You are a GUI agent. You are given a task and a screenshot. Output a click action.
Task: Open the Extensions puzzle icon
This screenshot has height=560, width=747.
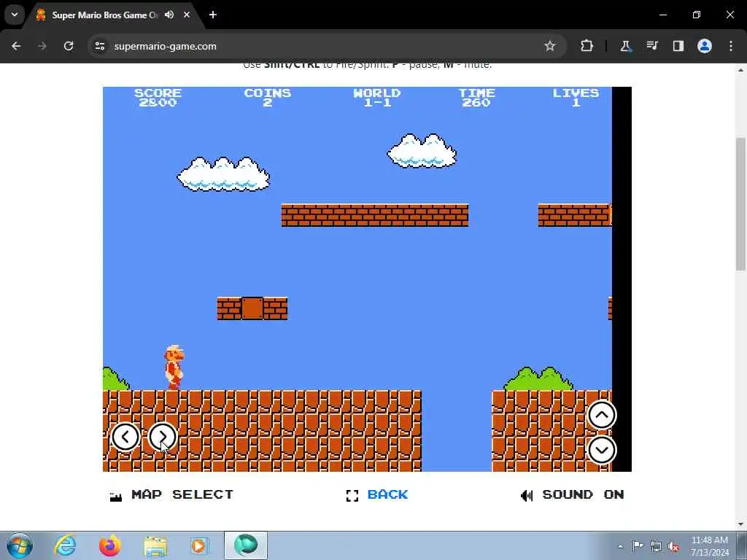click(587, 46)
